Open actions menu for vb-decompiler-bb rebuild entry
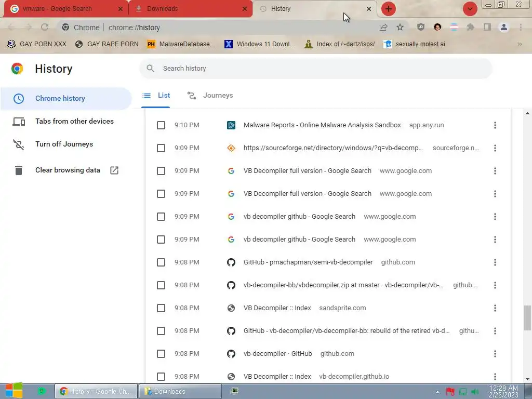Viewport: 532px width, 399px height. (x=495, y=331)
